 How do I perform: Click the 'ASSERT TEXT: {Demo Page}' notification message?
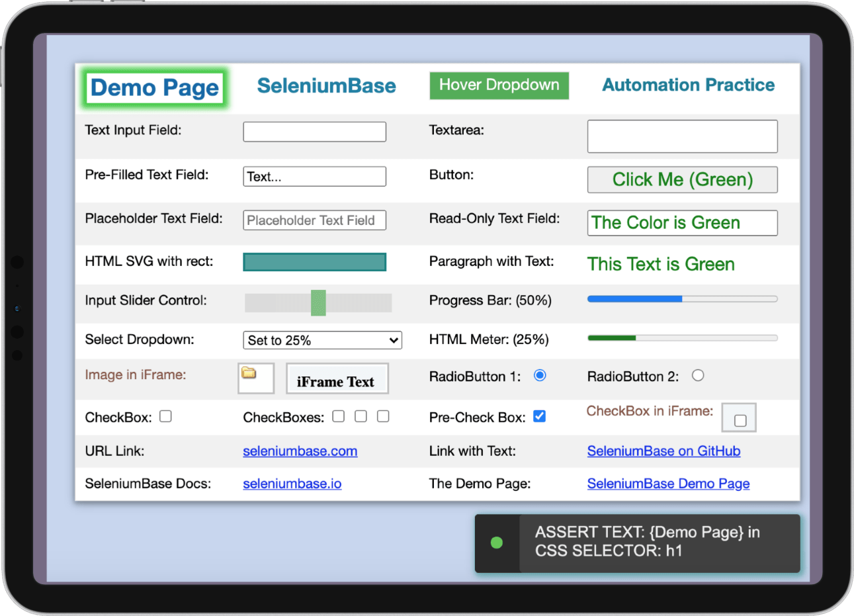(648, 541)
